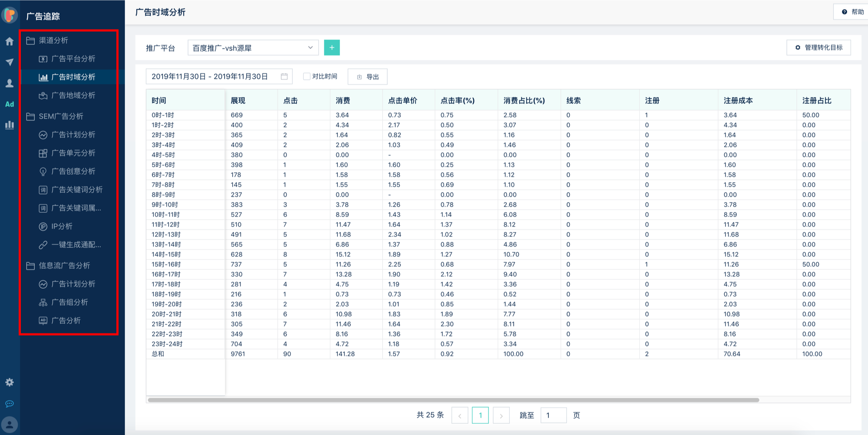Select the Ad tracking icon in rail
Viewport: 868px width, 435px height.
[x=10, y=104]
